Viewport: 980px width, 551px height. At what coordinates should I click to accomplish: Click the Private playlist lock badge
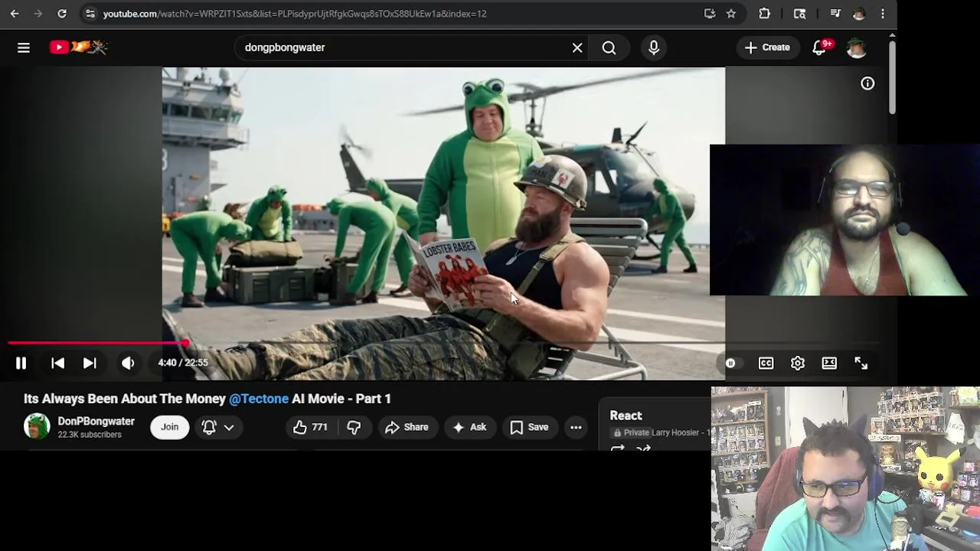point(631,432)
